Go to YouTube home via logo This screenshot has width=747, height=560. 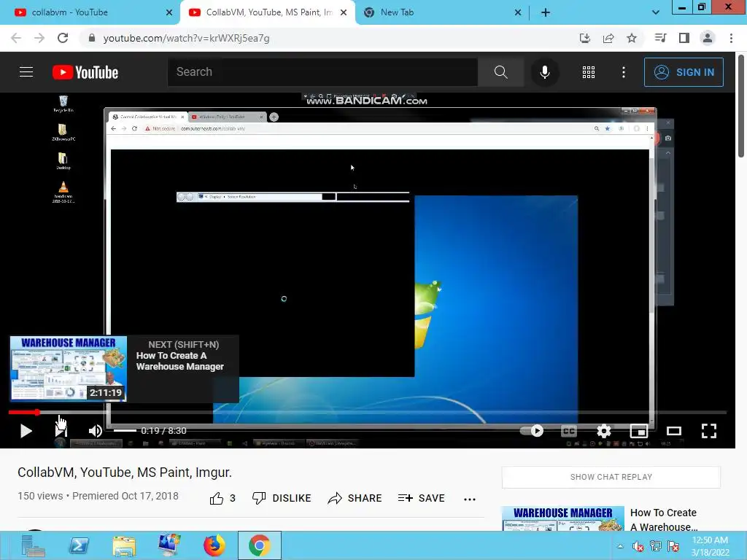click(x=85, y=72)
